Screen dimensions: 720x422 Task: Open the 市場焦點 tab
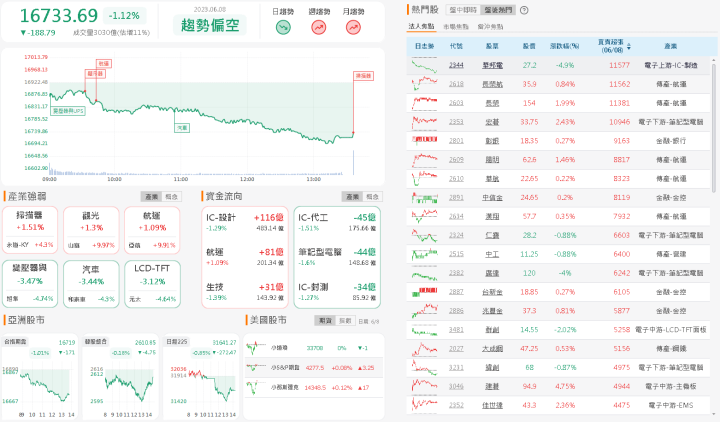coord(456,27)
